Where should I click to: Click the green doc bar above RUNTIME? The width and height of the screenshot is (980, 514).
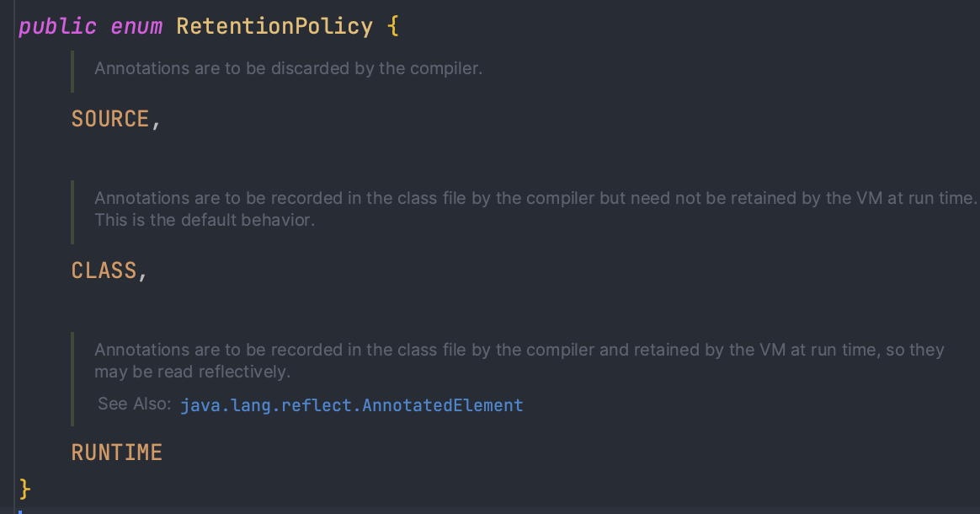(72, 379)
